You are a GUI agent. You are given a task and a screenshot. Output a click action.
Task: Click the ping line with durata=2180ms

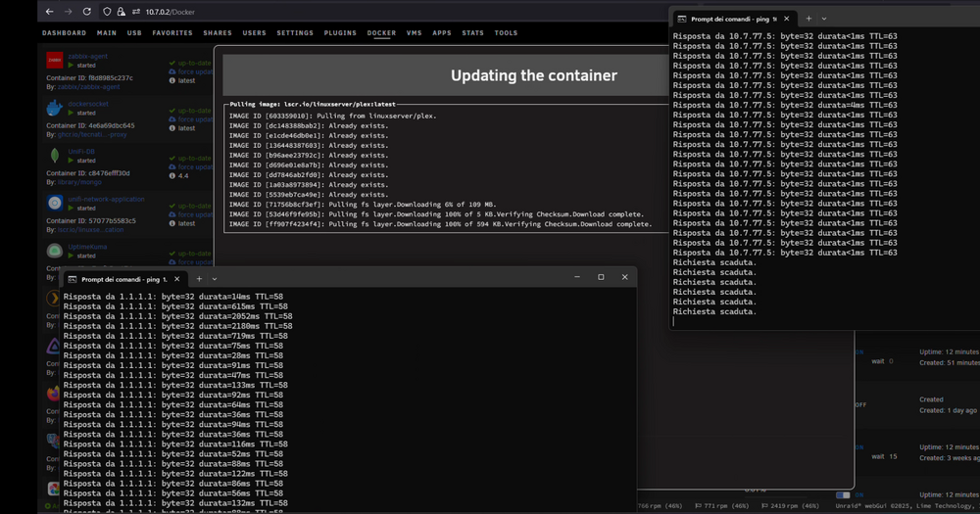click(177, 326)
